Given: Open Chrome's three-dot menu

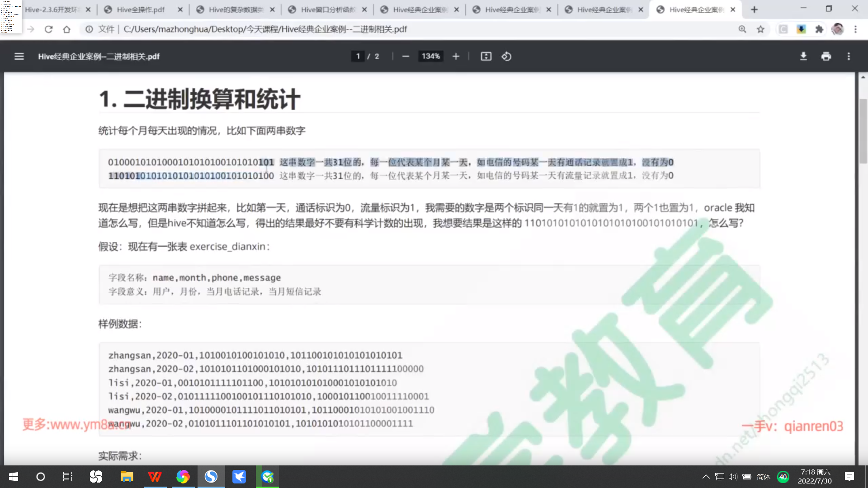Looking at the screenshot, I should click(855, 29).
